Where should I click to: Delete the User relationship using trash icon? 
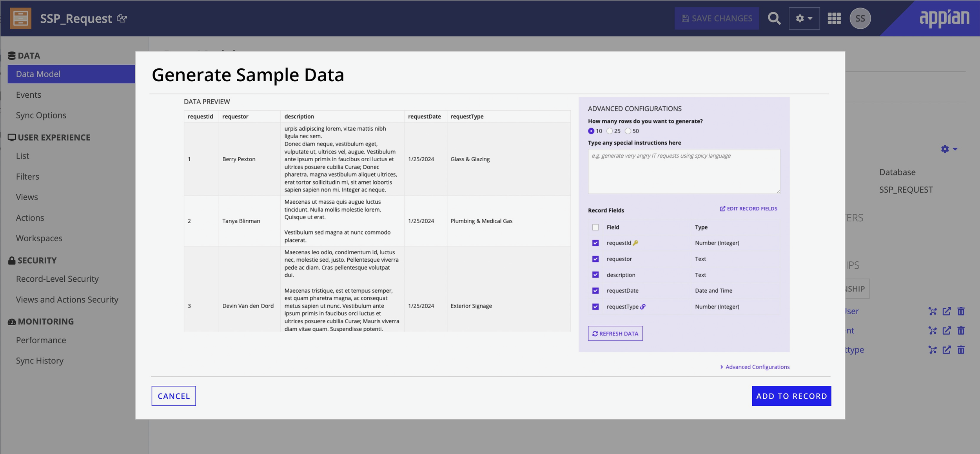(961, 311)
